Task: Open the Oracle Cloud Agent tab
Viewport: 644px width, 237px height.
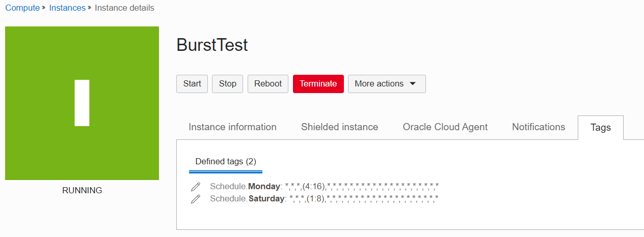Action: pyautogui.click(x=445, y=127)
